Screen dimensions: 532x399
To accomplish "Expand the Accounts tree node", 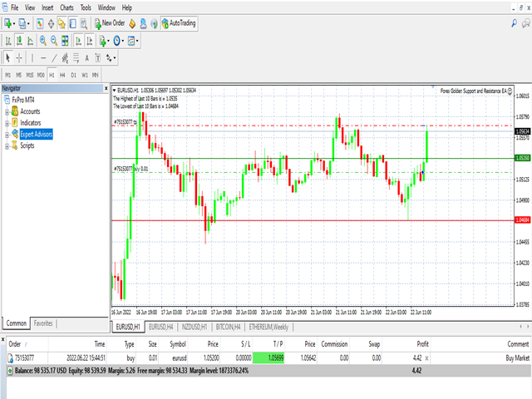I will pos(7,111).
